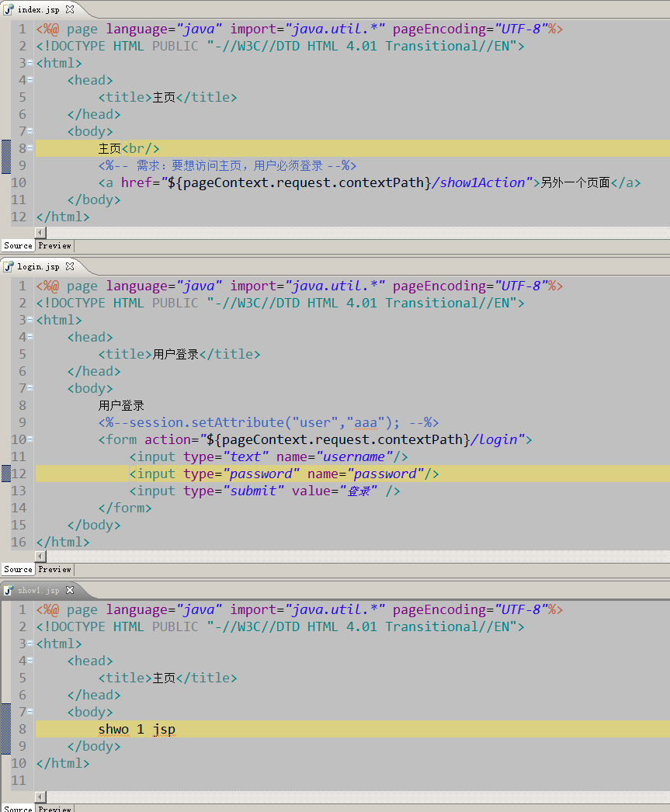The width and height of the screenshot is (670, 812).
Task: Collapse the head tag in index.jsp
Action: [30, 80]
